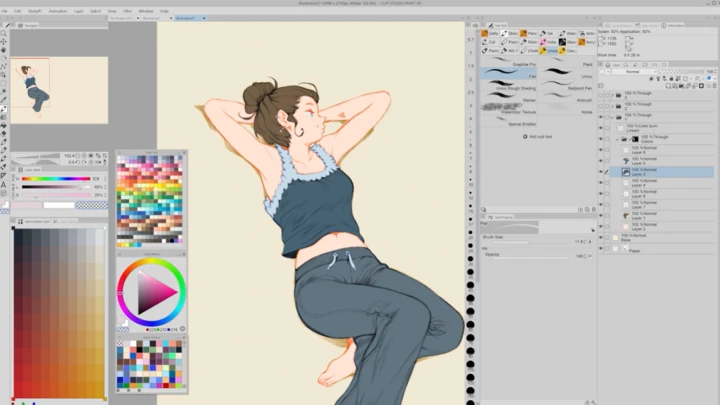Select the Sparse Bristles brush
Screen dimensions: 720x405
click(508, 121)
